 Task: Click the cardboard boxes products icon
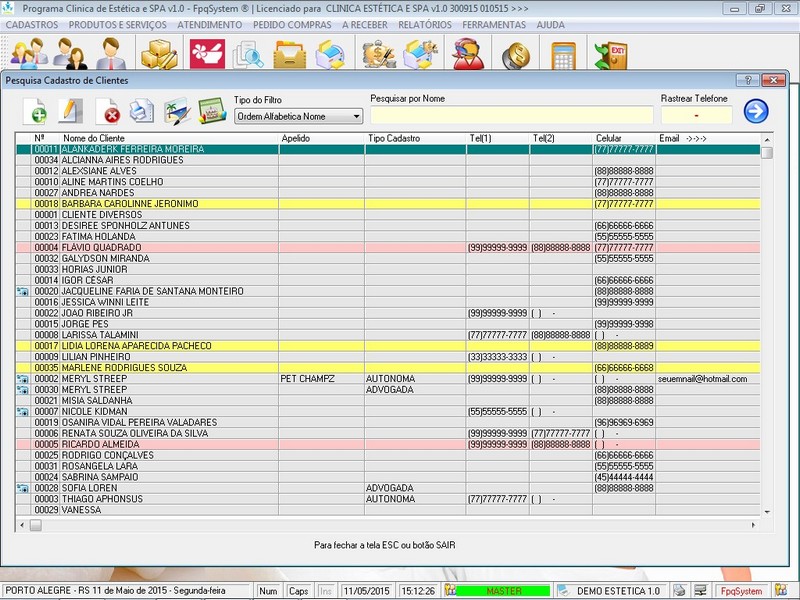[158, 52]
